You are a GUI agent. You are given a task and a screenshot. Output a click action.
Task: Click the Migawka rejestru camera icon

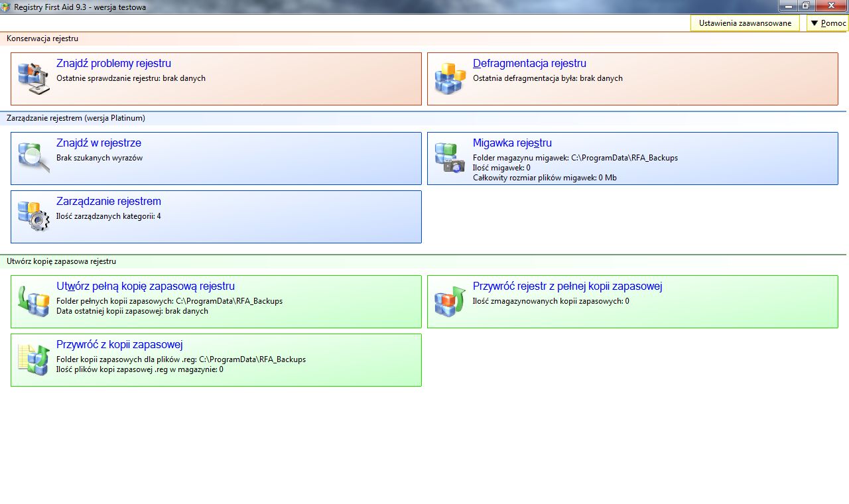450,158
